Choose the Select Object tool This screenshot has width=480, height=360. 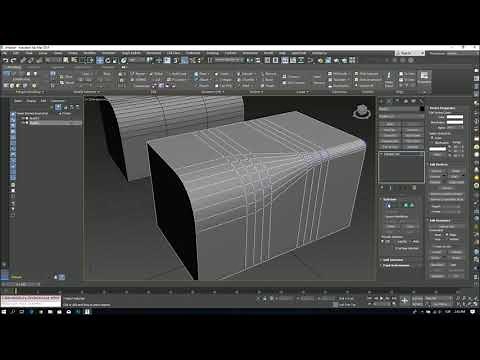click(x=66, y=60)
